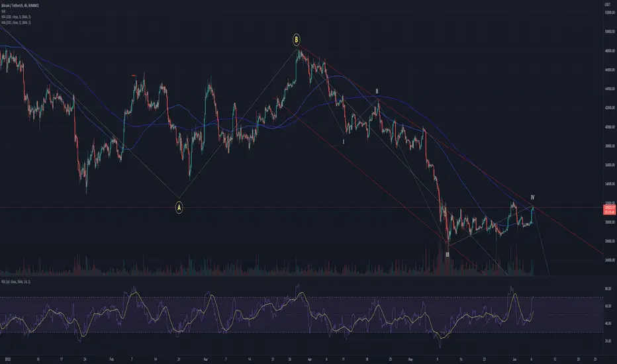
Task: Click the USDT currency label on price axis
Action: 607,3
